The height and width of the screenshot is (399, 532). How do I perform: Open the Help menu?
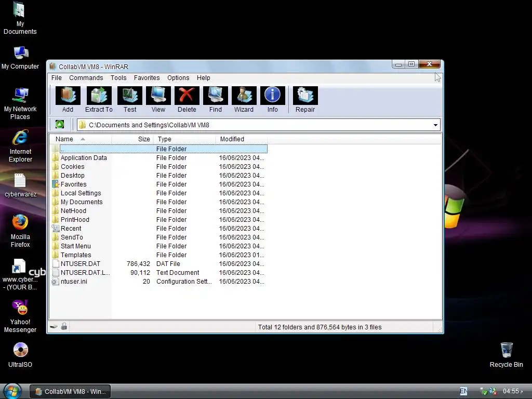pos(204,78)
